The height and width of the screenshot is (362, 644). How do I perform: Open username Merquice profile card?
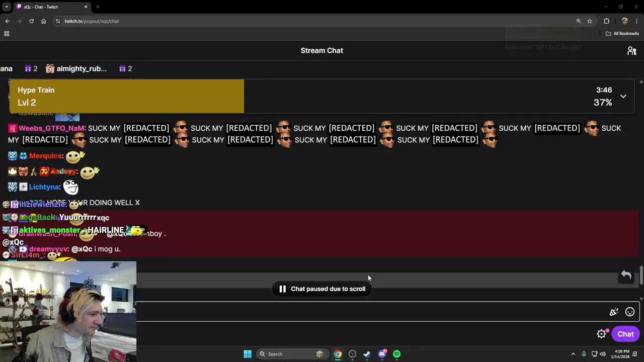click(x=46, y=156)
